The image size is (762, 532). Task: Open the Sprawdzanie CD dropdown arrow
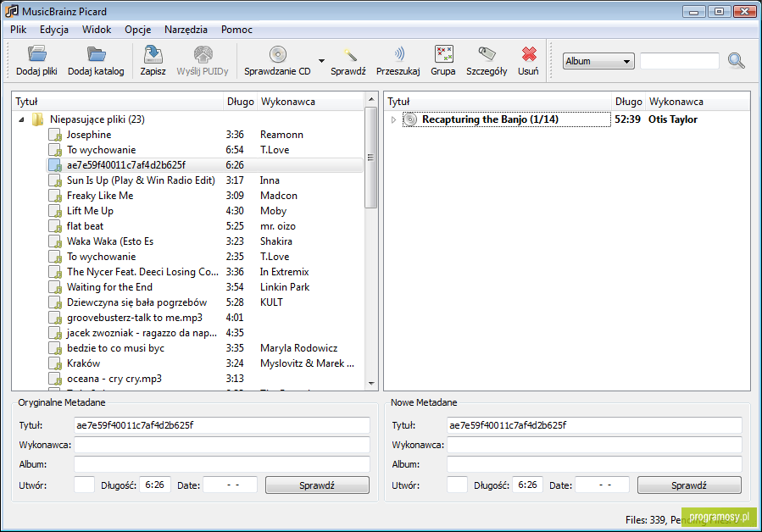pyautogui.click(x=322, y=61)
